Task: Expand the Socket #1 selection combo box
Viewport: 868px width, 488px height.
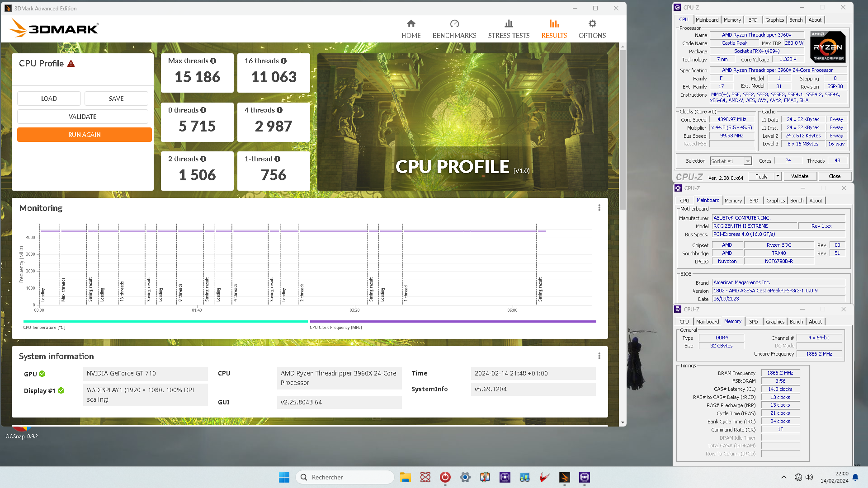Action: point(748,161)
